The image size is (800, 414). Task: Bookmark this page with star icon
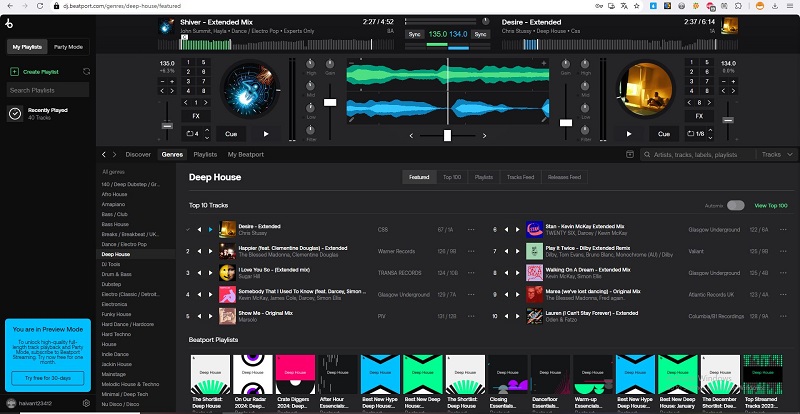pyautogui.click(x=636, y=6)
